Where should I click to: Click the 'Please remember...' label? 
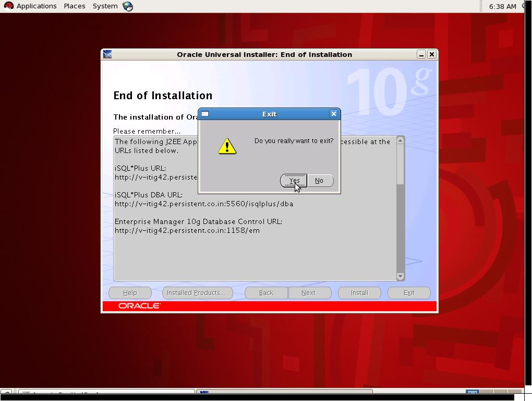click(x=147, y=132)
